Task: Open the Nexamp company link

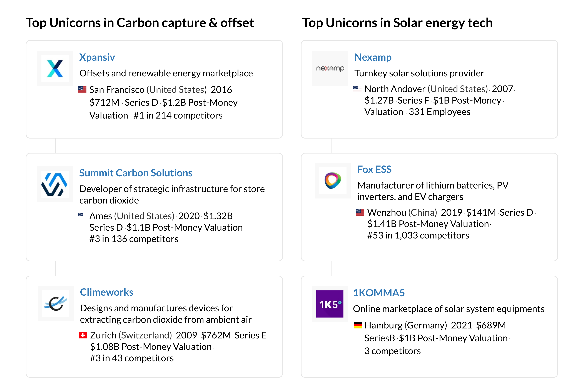Action: tap(373, 57)
